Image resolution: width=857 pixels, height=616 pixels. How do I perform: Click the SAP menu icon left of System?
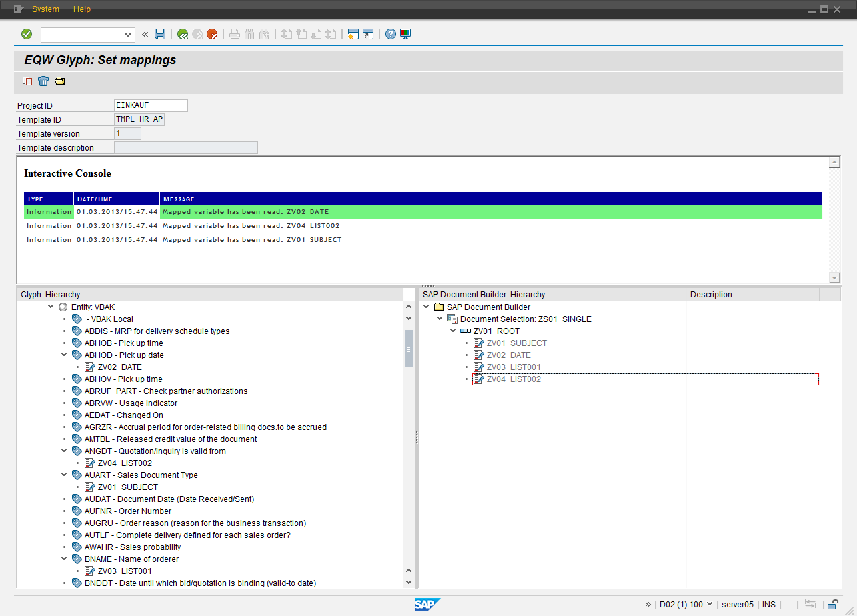point(19,9)
